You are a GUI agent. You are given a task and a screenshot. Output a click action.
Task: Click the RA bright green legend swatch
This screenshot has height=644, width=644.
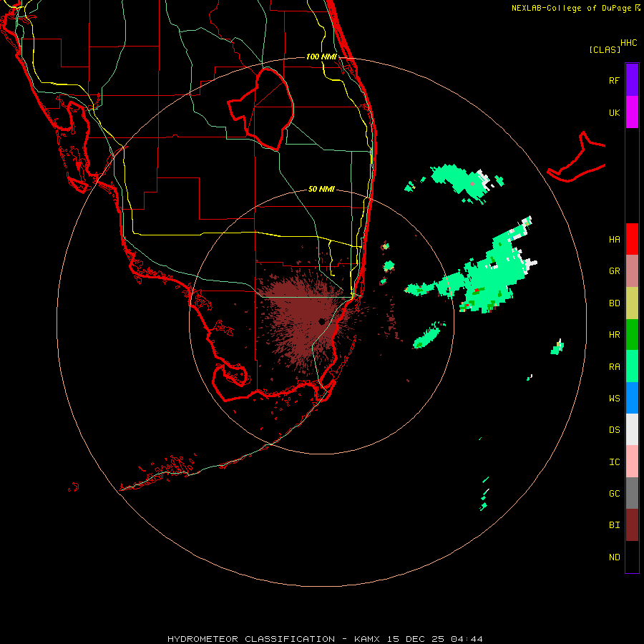click(632, 366)
